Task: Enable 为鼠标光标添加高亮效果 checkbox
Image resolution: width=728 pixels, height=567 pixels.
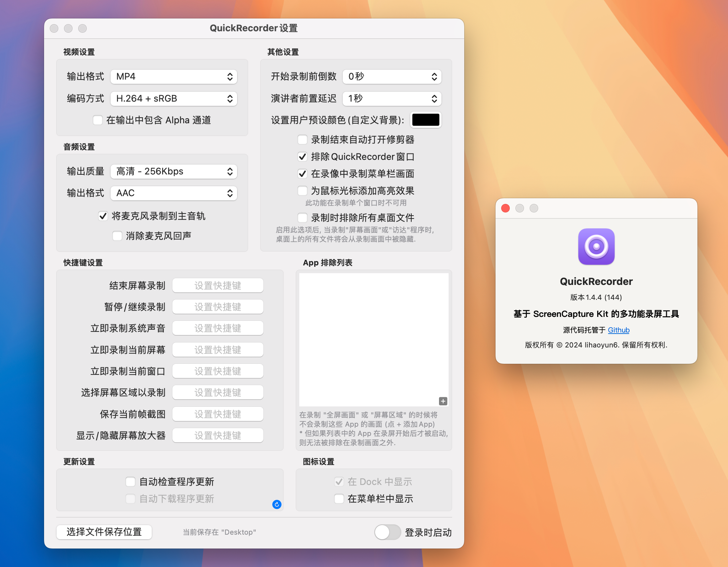Action: pyautogui.click(x=303, y=191)
